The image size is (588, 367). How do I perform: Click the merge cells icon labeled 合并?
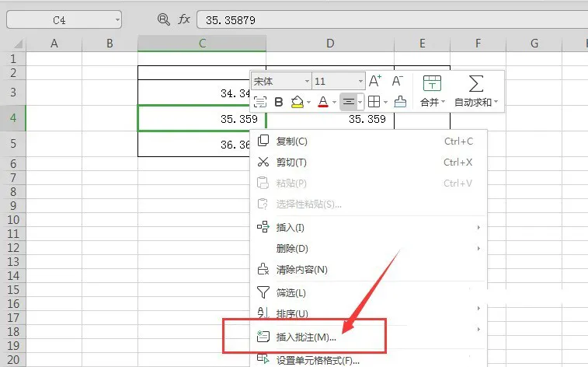(432, 83)
